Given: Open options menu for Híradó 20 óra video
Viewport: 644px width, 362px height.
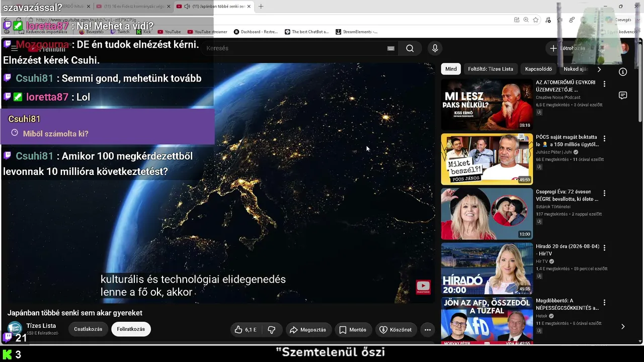Looking at the screenshot, I should click(x=604, y=248).
